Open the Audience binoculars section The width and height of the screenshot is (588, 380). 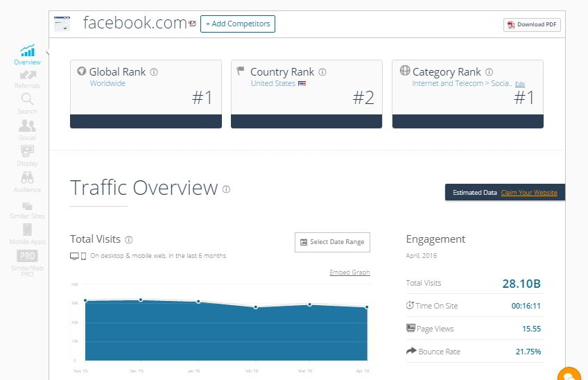(x=27, y=182)
